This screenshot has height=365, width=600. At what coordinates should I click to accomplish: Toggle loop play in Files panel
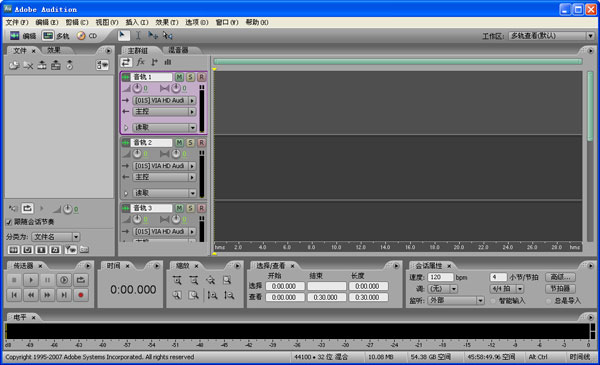click(x=27, y=209)
